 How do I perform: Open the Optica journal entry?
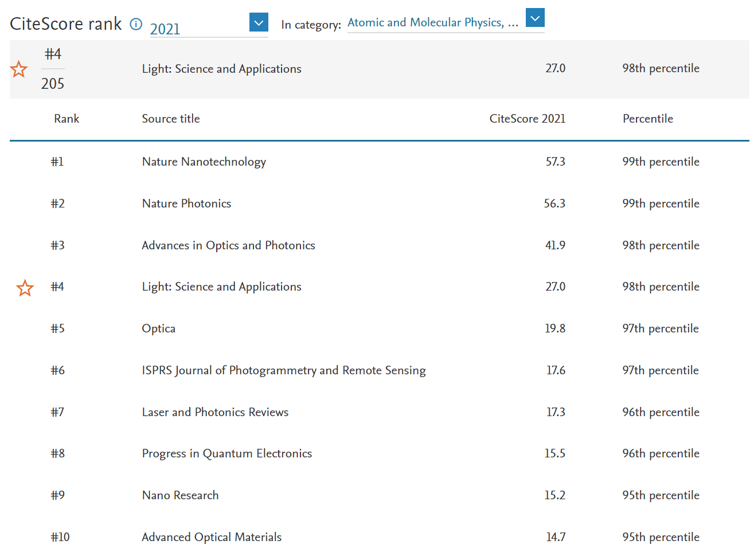tap(159, 328)
